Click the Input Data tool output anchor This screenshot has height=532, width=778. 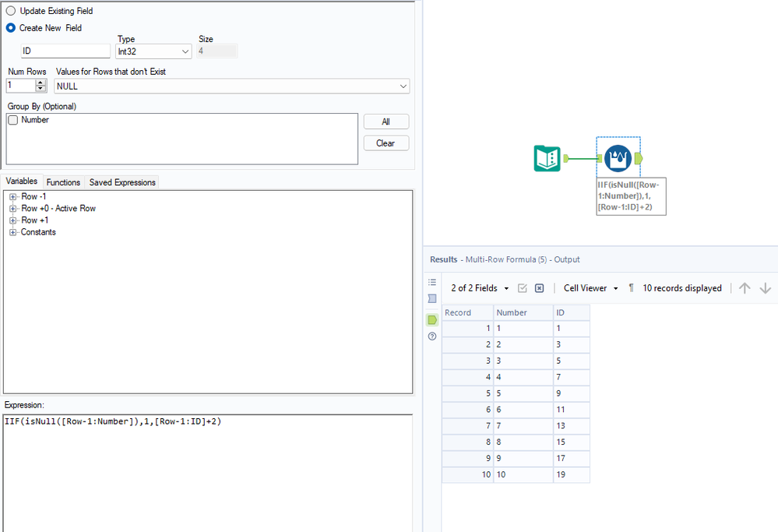(x=565, y=158)
